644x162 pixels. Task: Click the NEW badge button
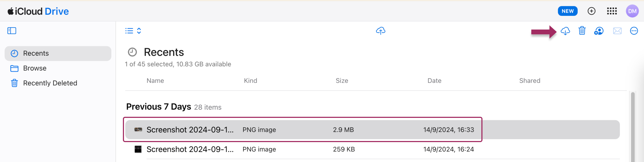[x=568, y=11]
